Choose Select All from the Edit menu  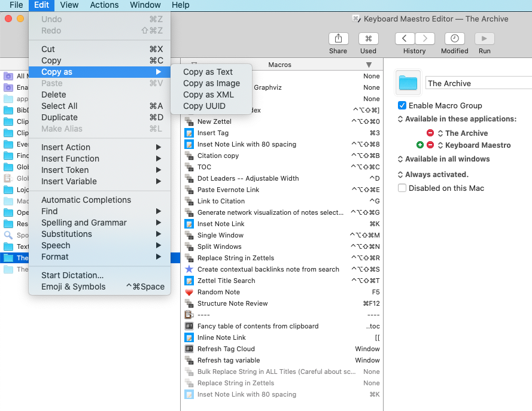pos(99,106)
